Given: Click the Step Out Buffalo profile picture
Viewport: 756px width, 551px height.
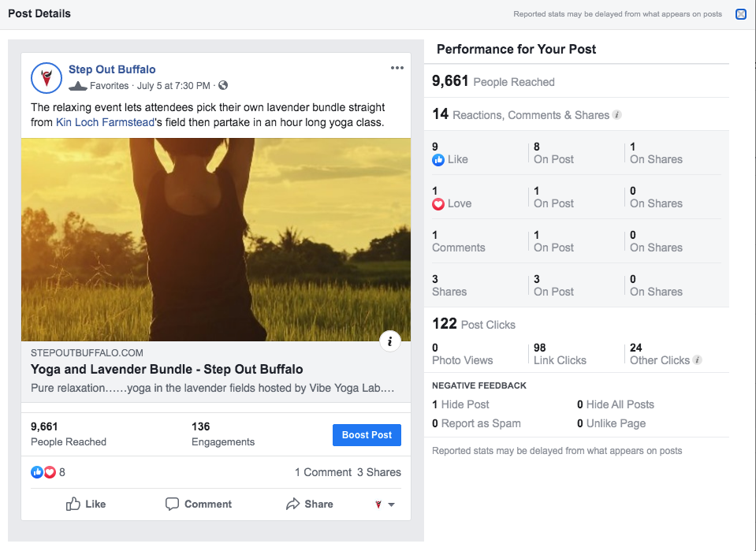Looking at the screenshot, I should 47,77.
